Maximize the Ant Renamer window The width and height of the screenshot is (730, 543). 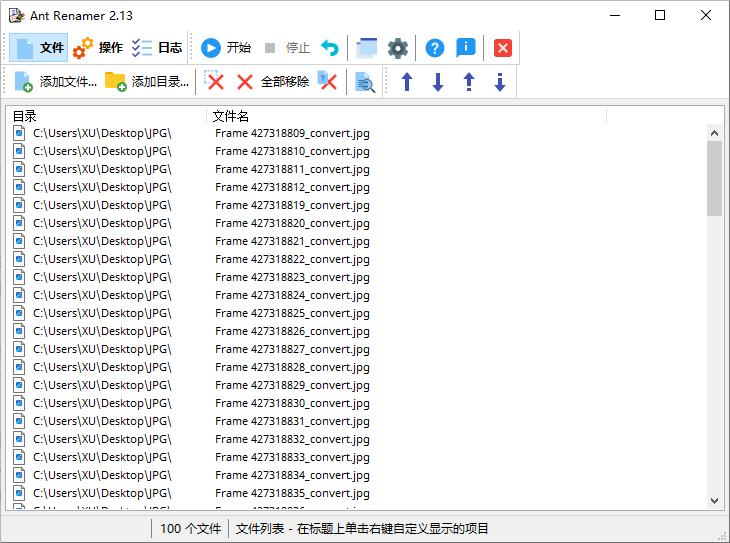[x=660, y=15]
